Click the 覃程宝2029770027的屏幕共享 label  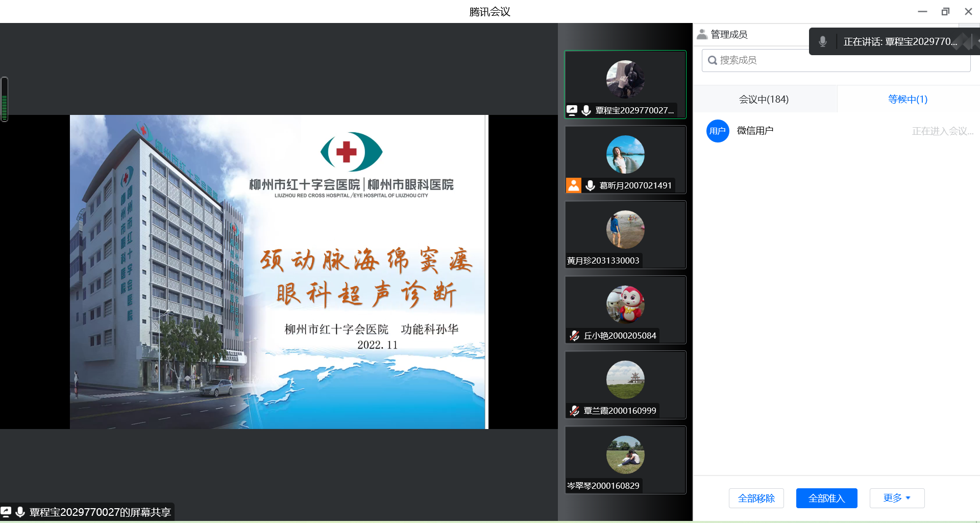100,512
